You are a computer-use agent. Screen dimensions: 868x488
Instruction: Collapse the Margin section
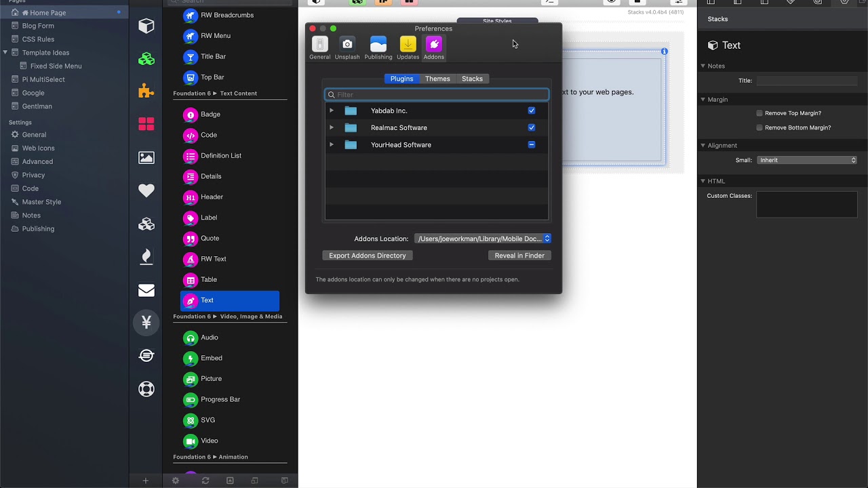click(x=703, y=99)
